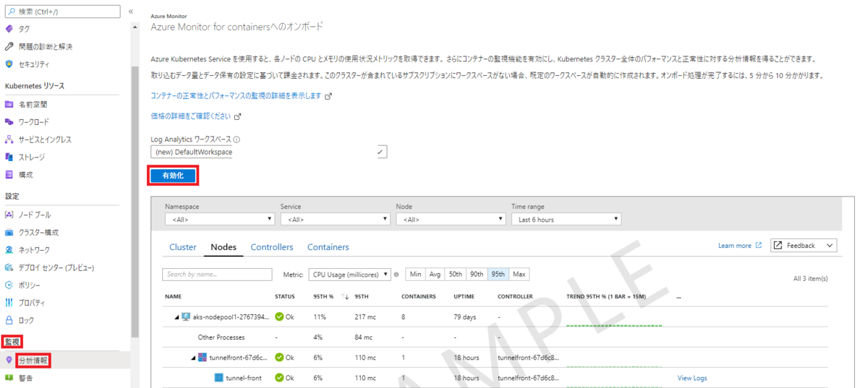Screen dimensions: 868x388
Task: Click the sort arrow on 95TH % column
Action: pos(345,297)
